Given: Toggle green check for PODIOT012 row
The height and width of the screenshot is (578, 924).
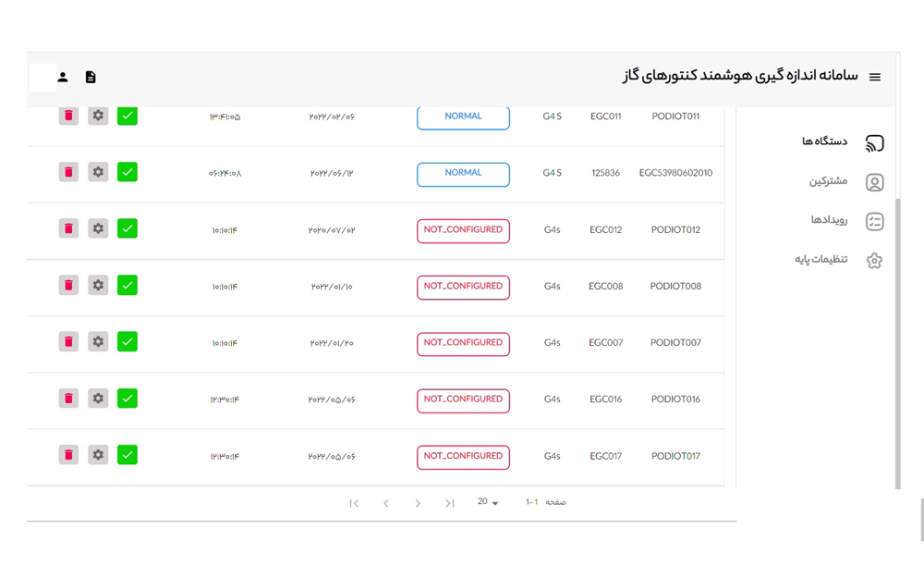Looking at the screenshot, I should [128, 228].
